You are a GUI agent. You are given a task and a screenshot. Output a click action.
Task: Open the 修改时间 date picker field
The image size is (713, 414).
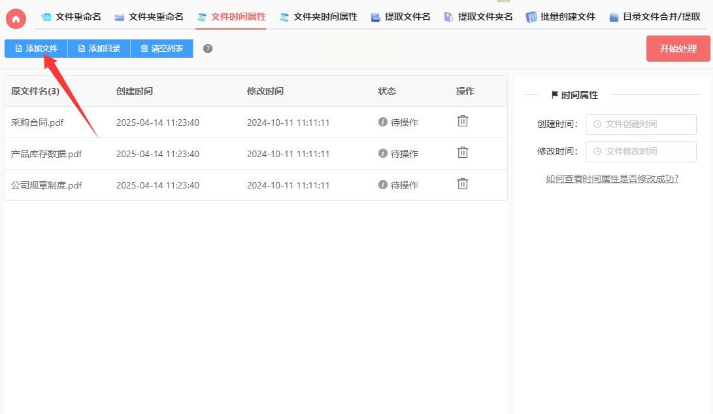tap(640, 151)
